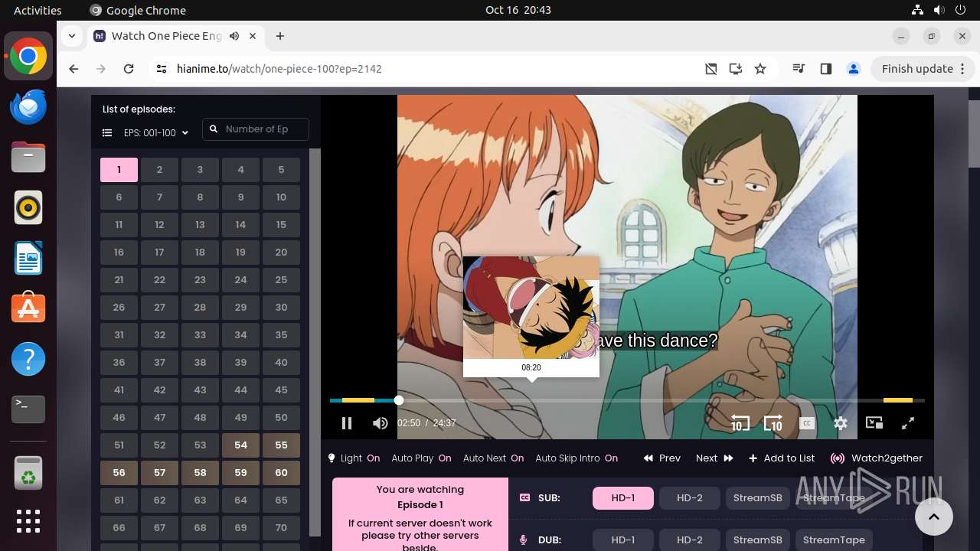The height and width of the screenshot is (551, 980).
Task: Click the episode list scrollbar
Action: 315,342
